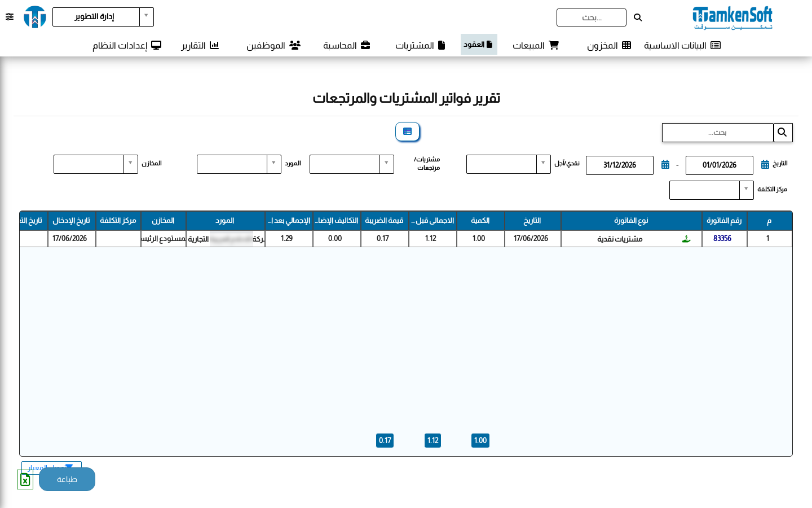This screenshot has height=508, width=812.
Task: Click the 1.12 total badge at bottom
Action: [x=433, y=440]
